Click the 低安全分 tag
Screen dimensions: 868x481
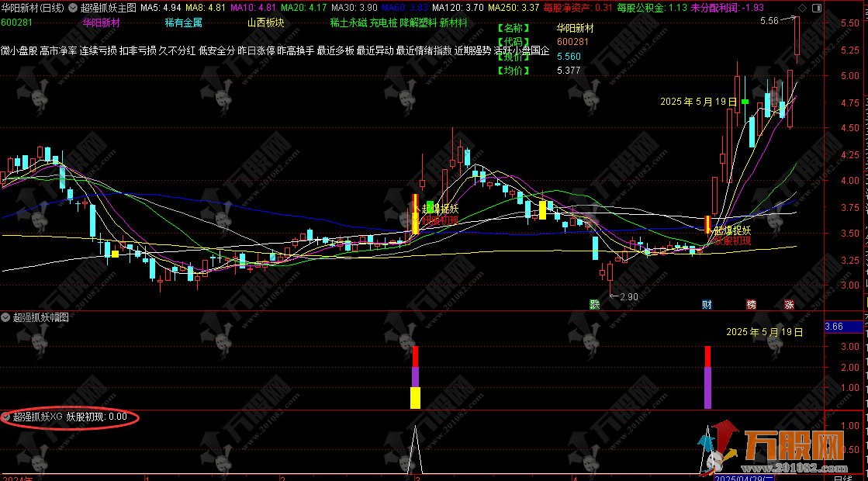(217, 51)
